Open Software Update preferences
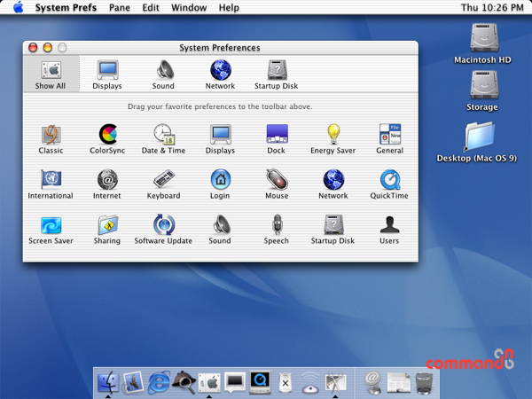The height and width of the screenshot is (399, 532). tap(163, 230)
